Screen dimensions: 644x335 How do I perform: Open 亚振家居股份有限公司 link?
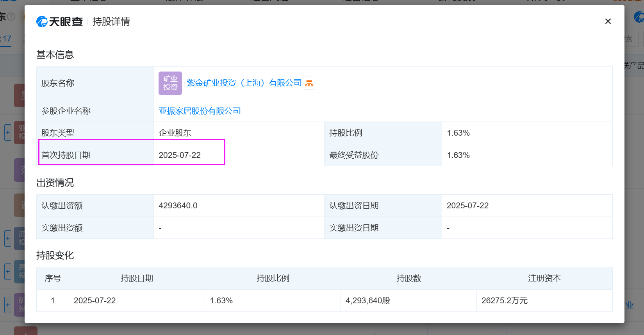(x=200, y=111)
